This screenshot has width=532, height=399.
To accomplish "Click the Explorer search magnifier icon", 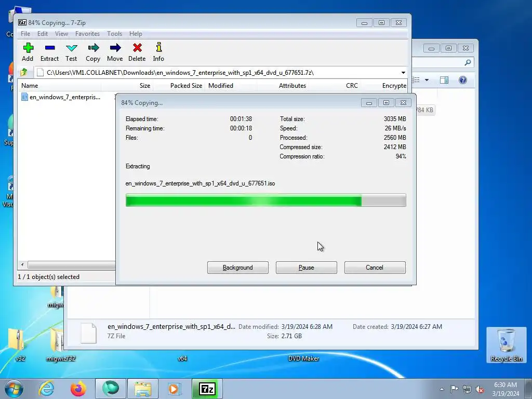I will (468, 62).
